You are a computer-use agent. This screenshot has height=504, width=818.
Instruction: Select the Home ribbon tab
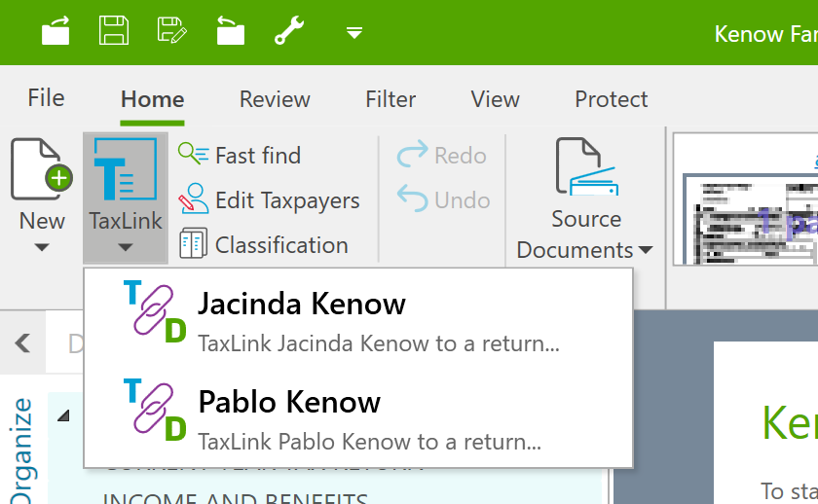[152, 99]
